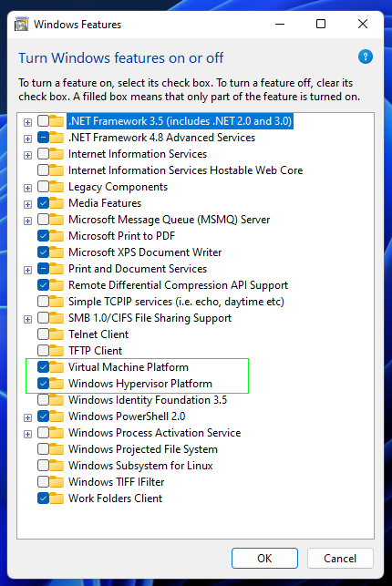Expand the Windows PowerShell 2.0 node
The width and height of the screenshot is (392, 586).
point(27,417)
